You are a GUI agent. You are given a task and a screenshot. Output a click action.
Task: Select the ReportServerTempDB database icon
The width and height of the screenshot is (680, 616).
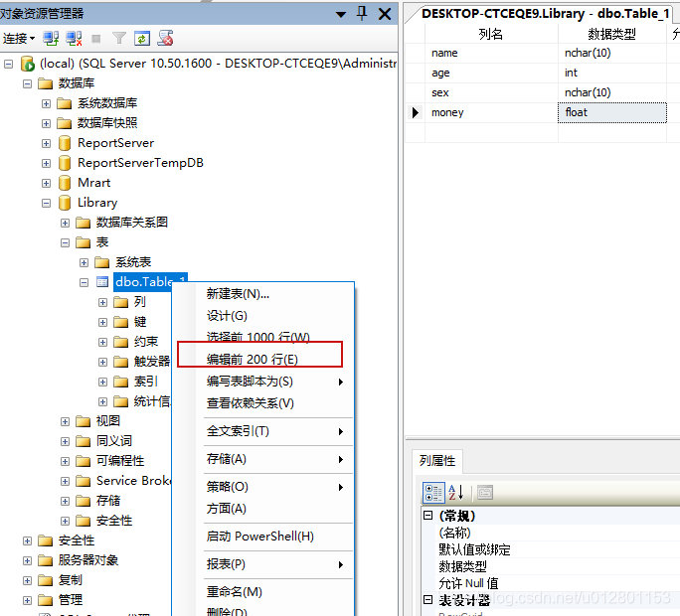tap(65, 163)
